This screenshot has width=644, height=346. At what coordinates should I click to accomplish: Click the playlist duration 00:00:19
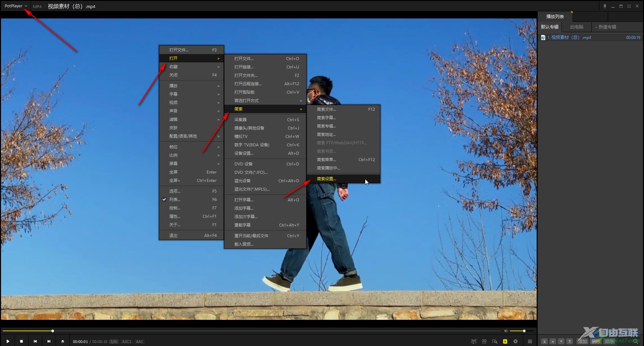[x=633, y=38]
